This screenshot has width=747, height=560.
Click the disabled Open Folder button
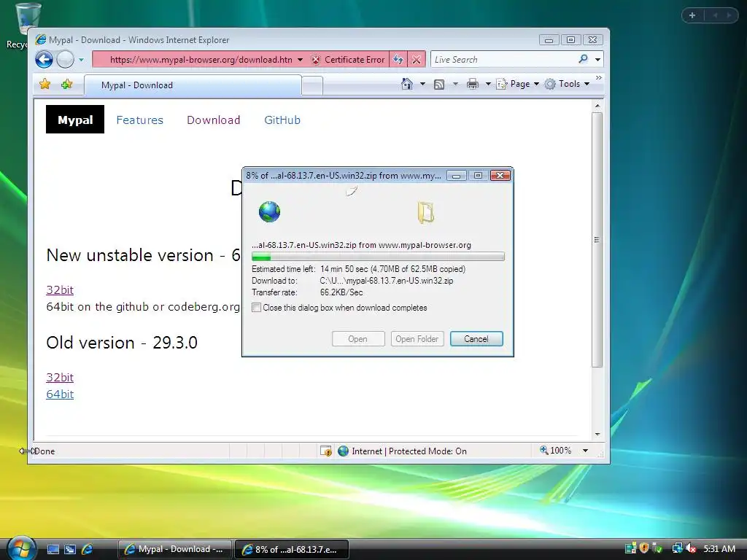click(x=417, y=338)
